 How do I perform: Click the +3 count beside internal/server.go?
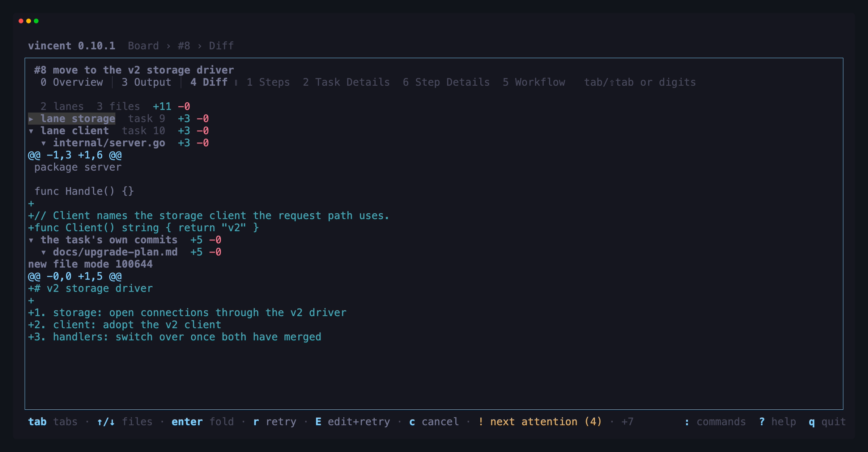click(x=184, y=143)
